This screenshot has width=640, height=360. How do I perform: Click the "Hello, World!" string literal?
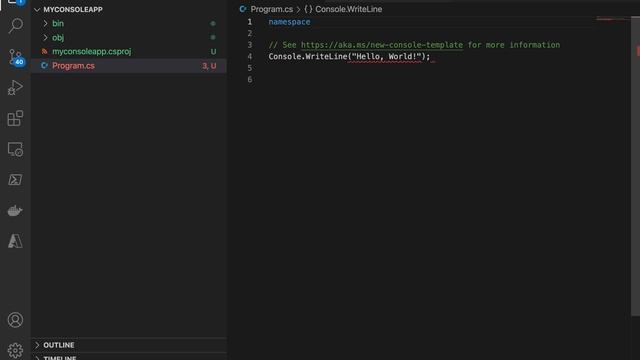pyautogui.click(x=386, y=56)
